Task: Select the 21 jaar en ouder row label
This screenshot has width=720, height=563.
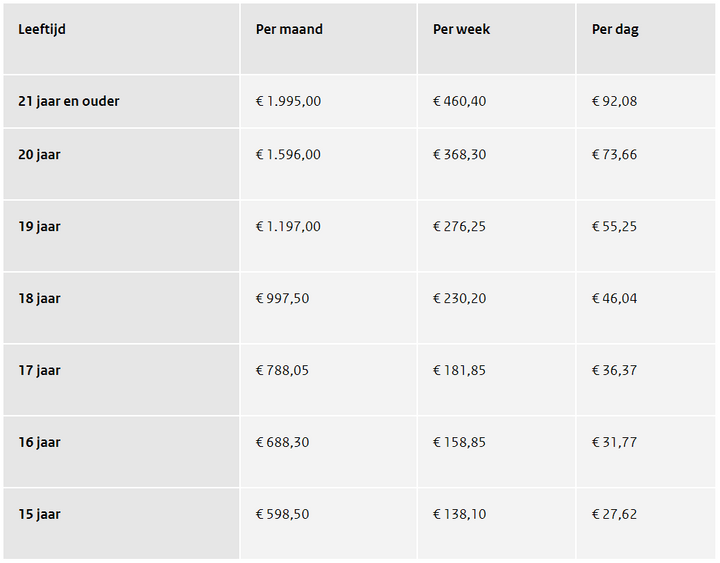Action: pyautogui.click(x=69, y=101)
